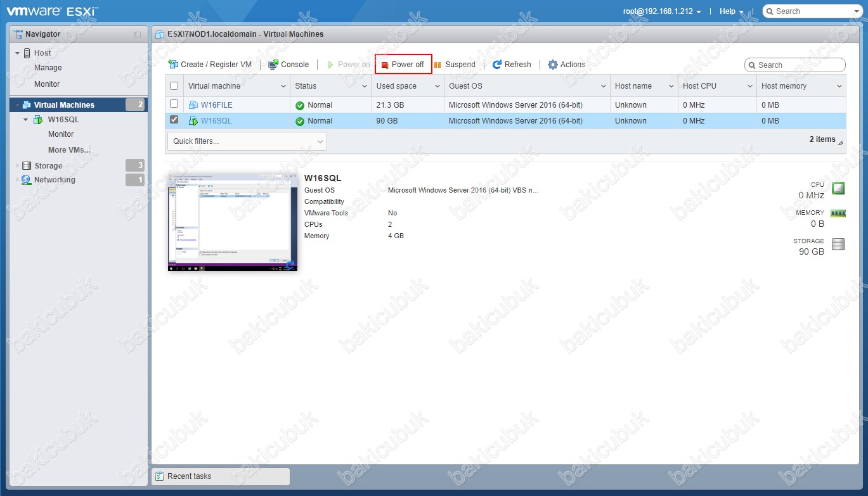Screen dimensions: 868x496
Task: Open the Help menu
Action: pos(731,11)
